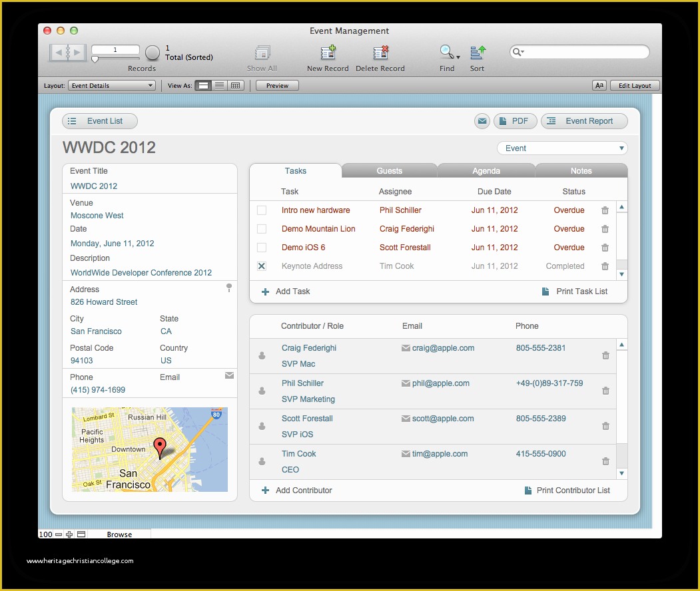Switch to Form view in View As
700x591 pixels.
click(x=203, y=86)
